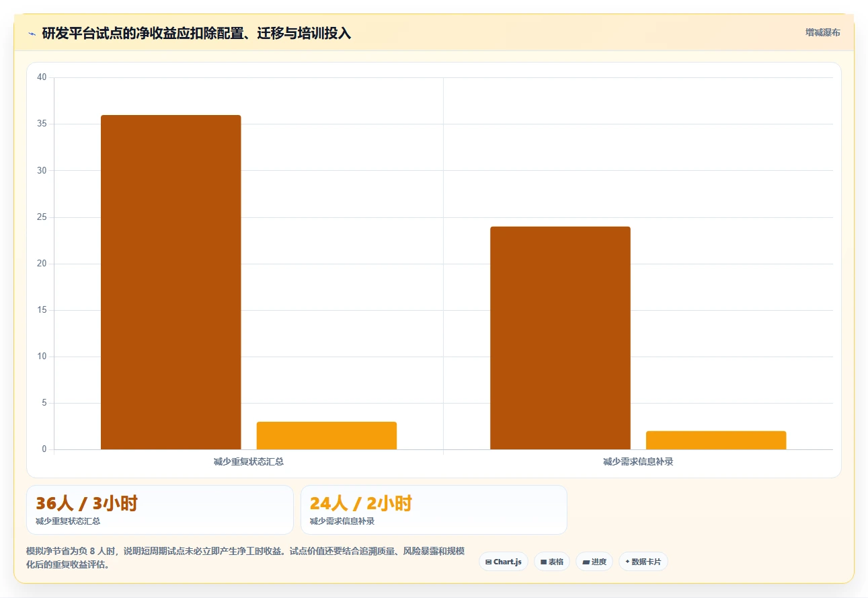Select the 进度 tag chip

594,562
